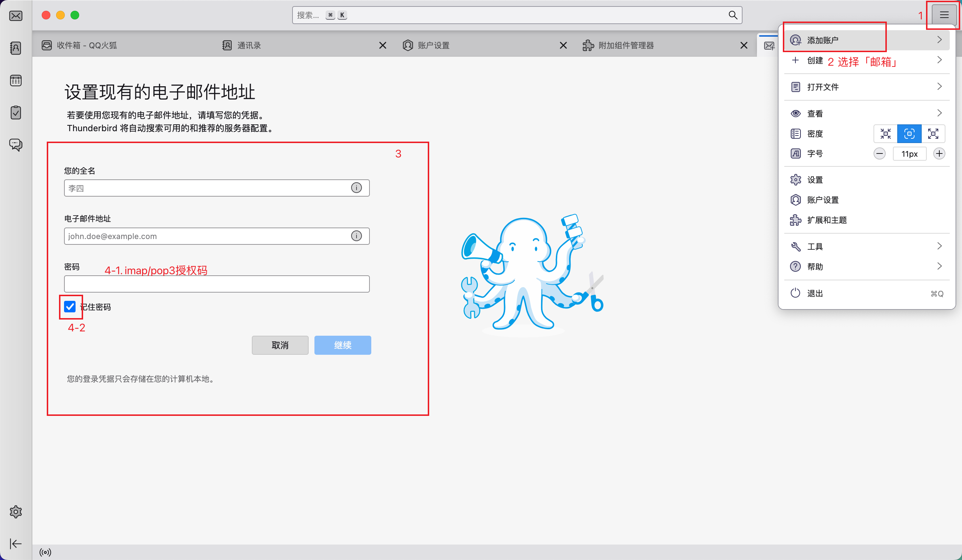Click the 取消 button
962x560 pixels.
280,345
